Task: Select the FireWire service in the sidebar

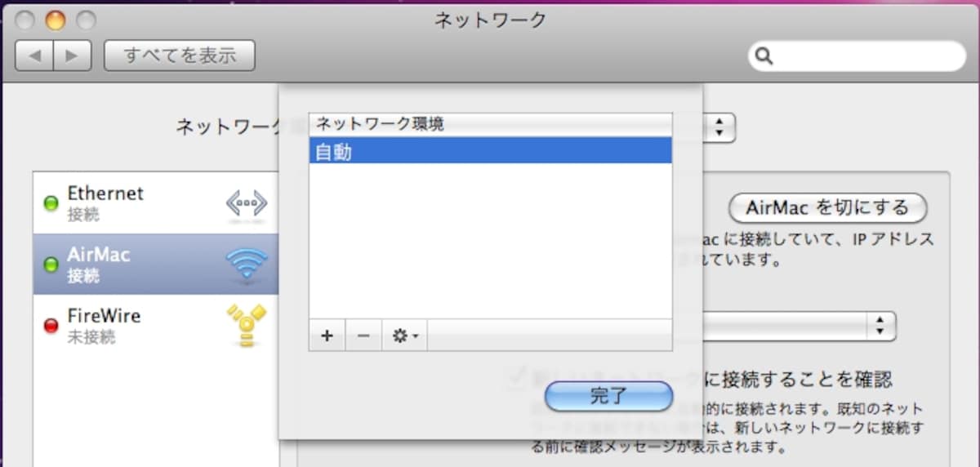Action: pos(155,326)
